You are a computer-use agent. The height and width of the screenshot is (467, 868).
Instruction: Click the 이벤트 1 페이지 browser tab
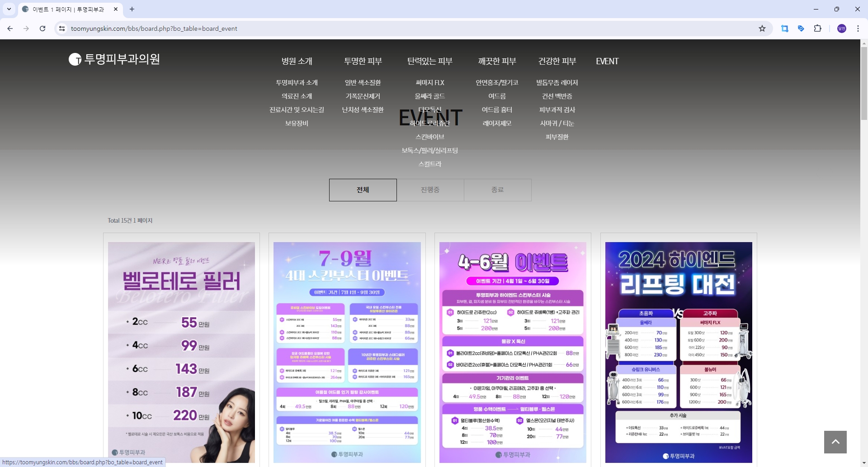click(68, 9)
